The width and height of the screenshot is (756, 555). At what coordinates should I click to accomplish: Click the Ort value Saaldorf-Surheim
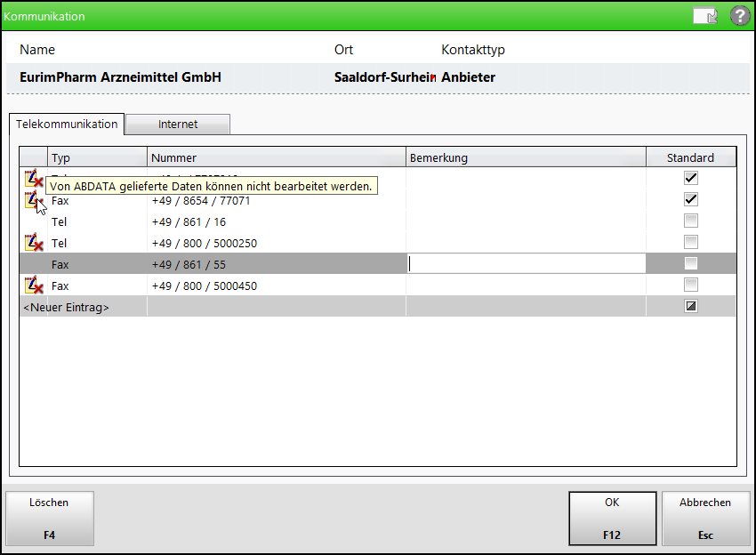(385, 77)
